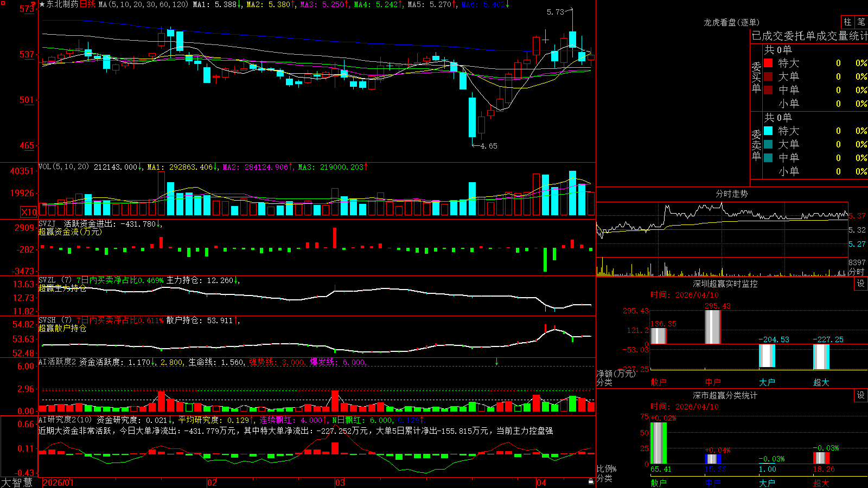Pick the dark red 中单 buy-order swatch

768,90
